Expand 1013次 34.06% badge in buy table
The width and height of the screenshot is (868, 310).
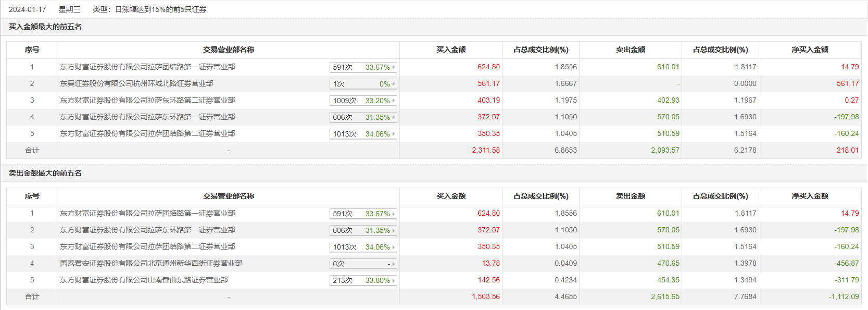point(363,134)
